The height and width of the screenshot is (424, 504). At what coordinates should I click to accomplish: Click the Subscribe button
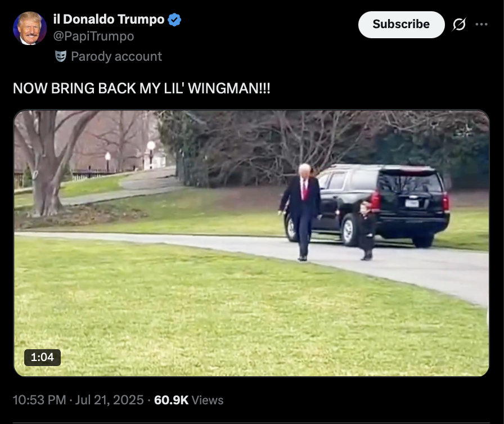coord(401,24)
